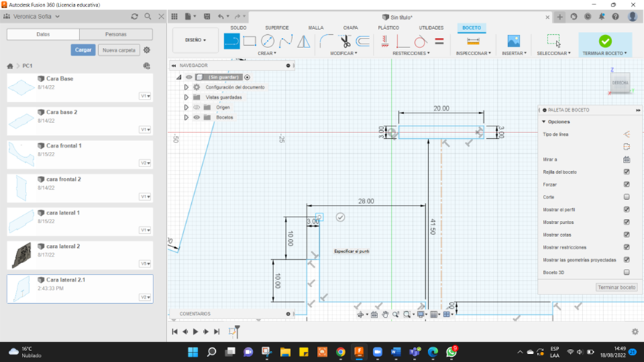Hide the Bocetos folder eye icon
The image size is (644, 362).
[x=196, y=118]
